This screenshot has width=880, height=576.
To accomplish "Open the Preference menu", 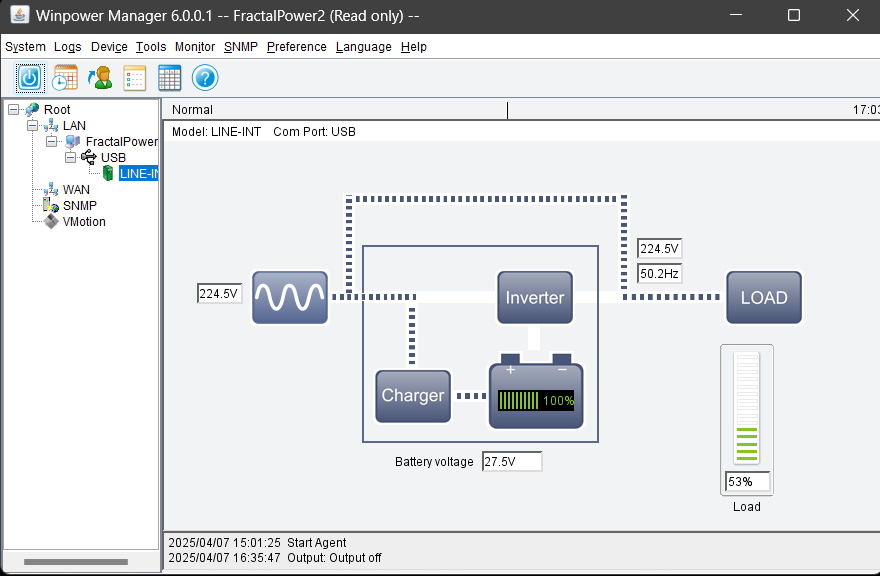I will (296, 47).
